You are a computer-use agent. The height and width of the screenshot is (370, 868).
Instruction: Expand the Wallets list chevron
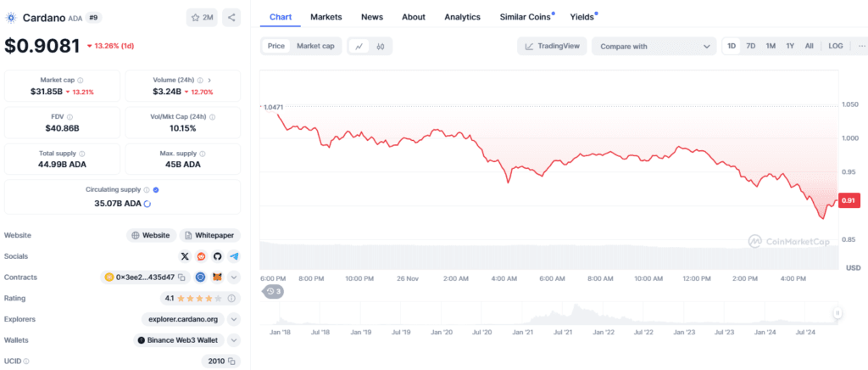[234, 340]
